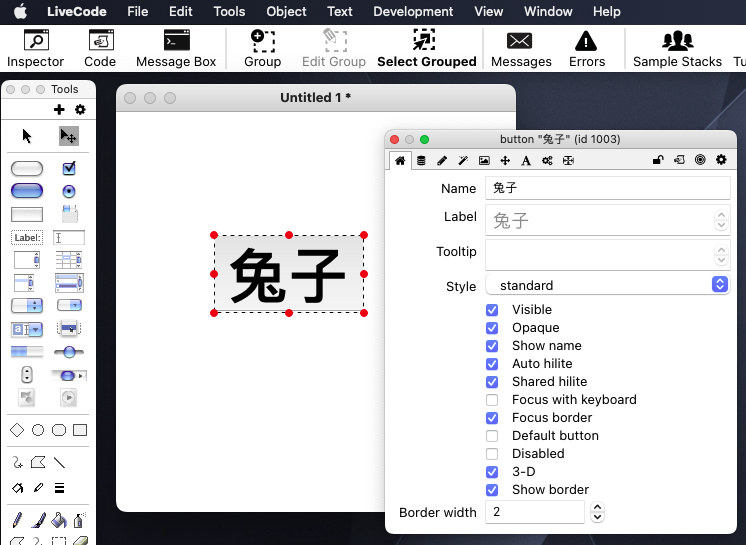This screenshot has height=545, width=746.
Task: Toggle the Show border checkbox
Action: [x=492, y=490]
